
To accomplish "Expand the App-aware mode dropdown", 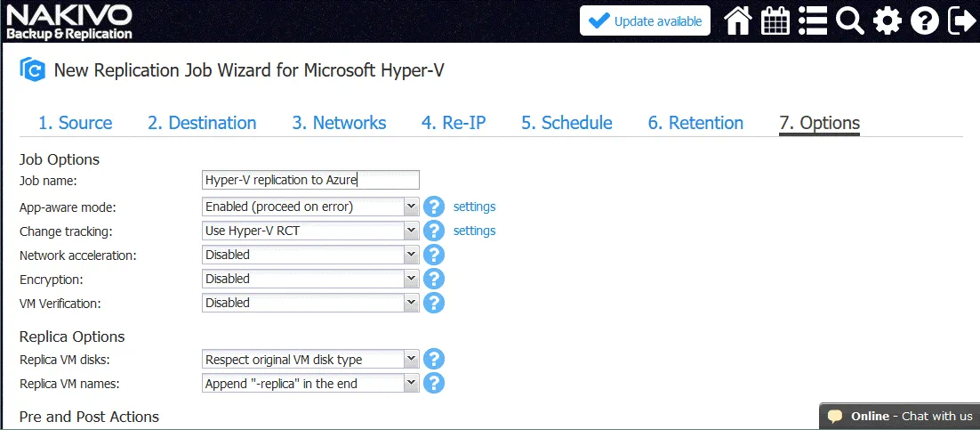I will pyautogui.click(x=310, y=207).
